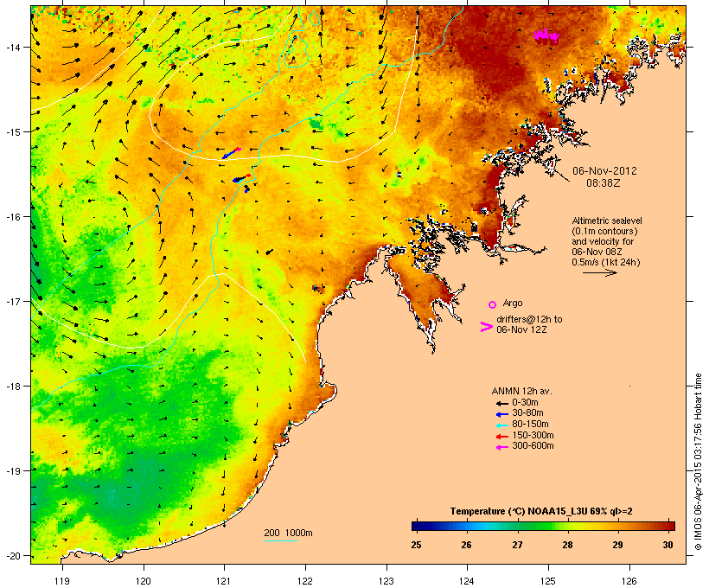Click the temperature colorbar near 30 degrees
Image resolution: width=709 pixels, height=588 pixels.
point(668,526)
